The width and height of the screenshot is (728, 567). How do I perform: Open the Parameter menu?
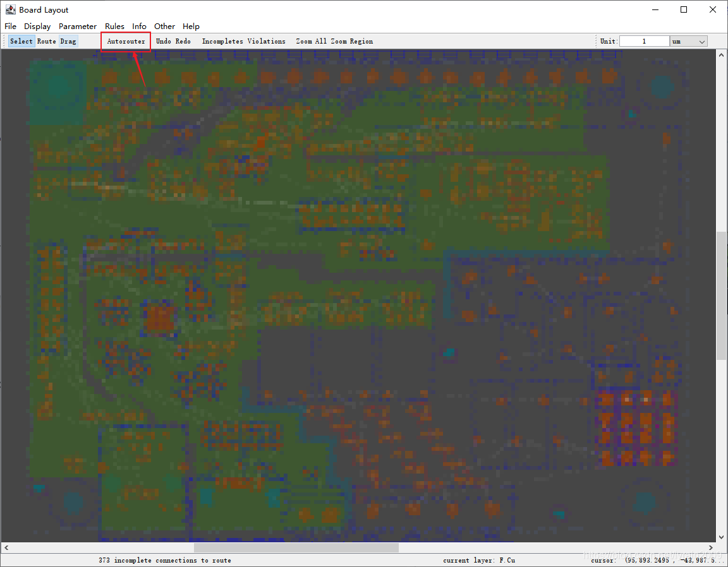[78, 27]
